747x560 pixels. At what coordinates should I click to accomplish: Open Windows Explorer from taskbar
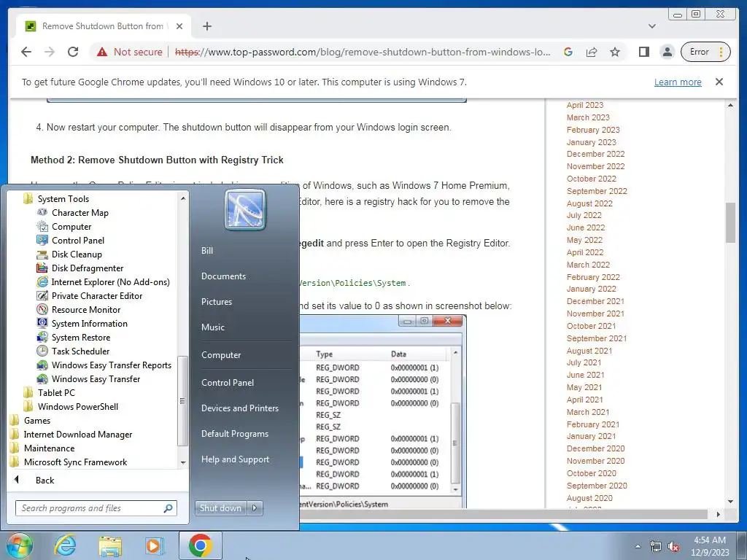click(x=110, y=546)
